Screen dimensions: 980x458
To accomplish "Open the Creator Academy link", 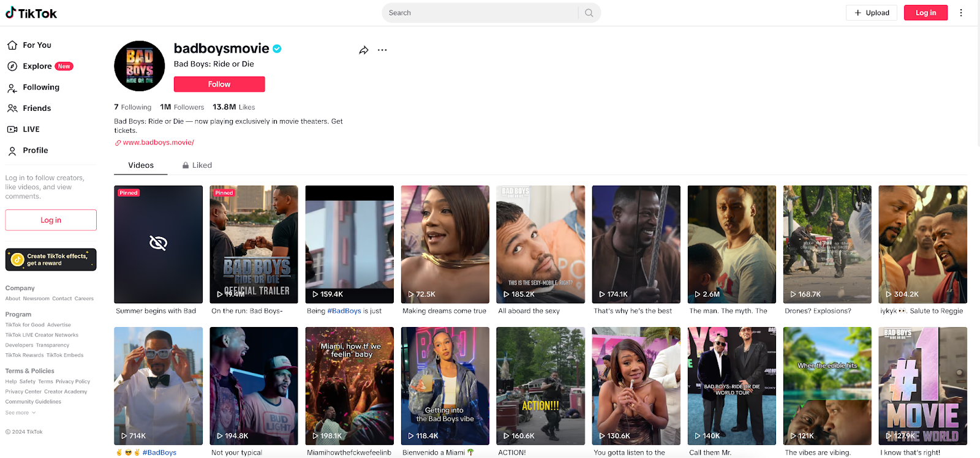I will 66,392.
